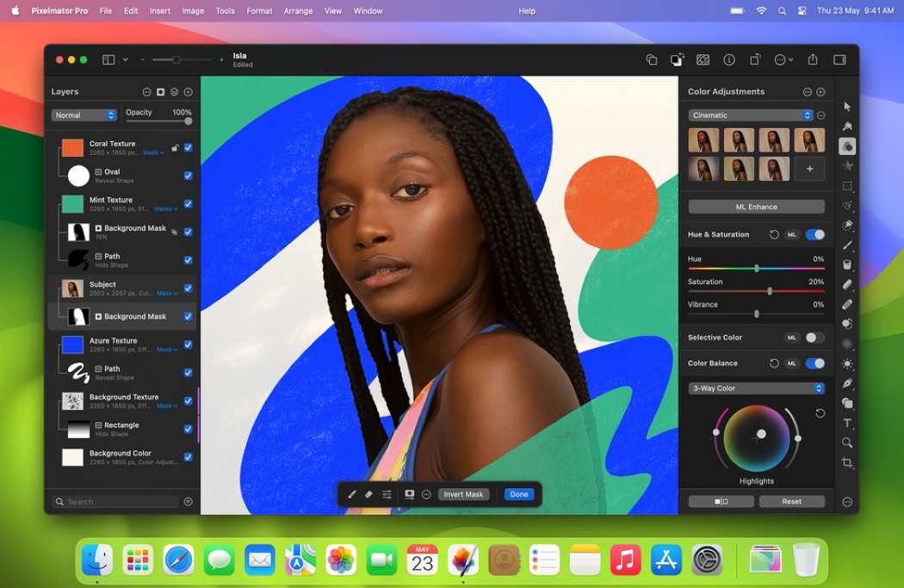The width and height of the screenshot is (904, 588).
Task: Enable Selective Color adjustment
Action: point(813,337)
